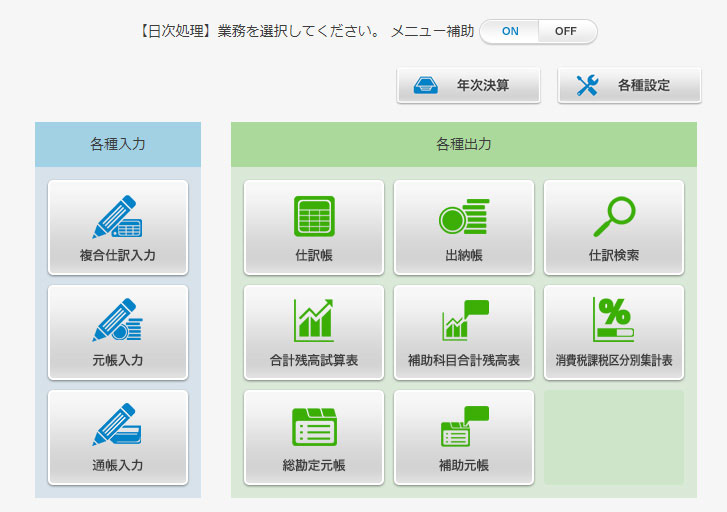
Task: Click the pencil-and-coin icon for 元帳入力
Action: coord(117,320)
